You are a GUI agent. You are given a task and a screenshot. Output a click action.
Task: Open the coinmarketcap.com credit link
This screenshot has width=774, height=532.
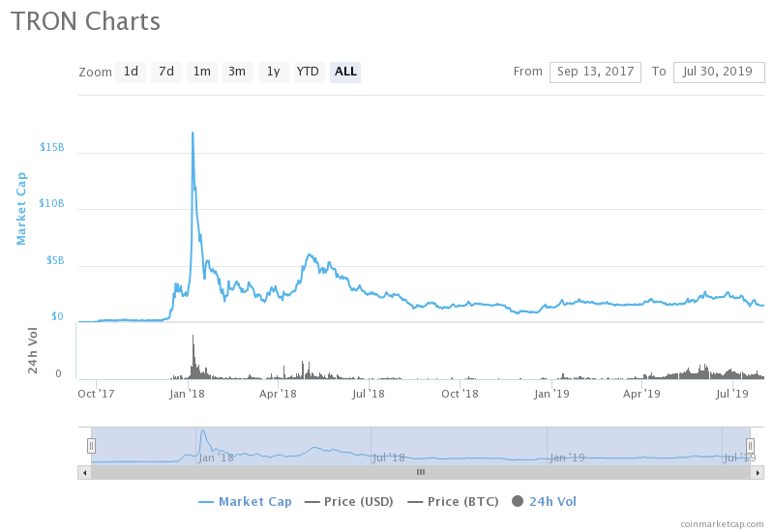pyautogui.click(x=722, y=524)
